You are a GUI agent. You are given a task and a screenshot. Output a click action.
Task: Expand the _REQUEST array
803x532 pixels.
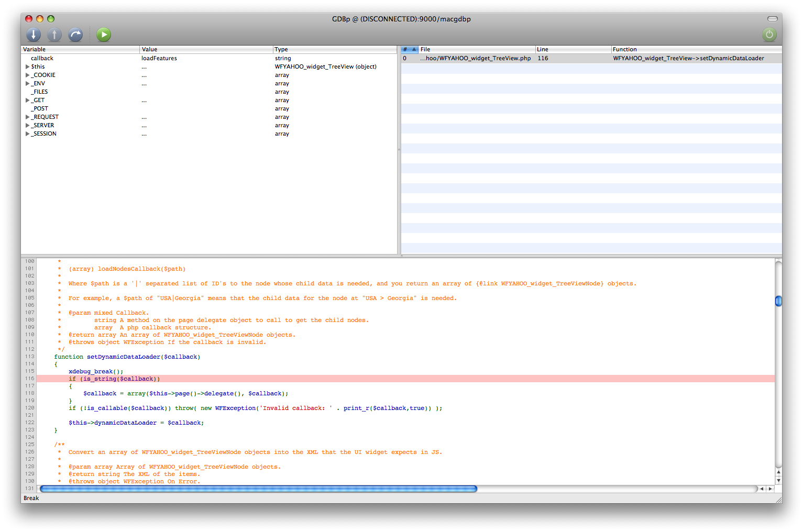(27, 117)
